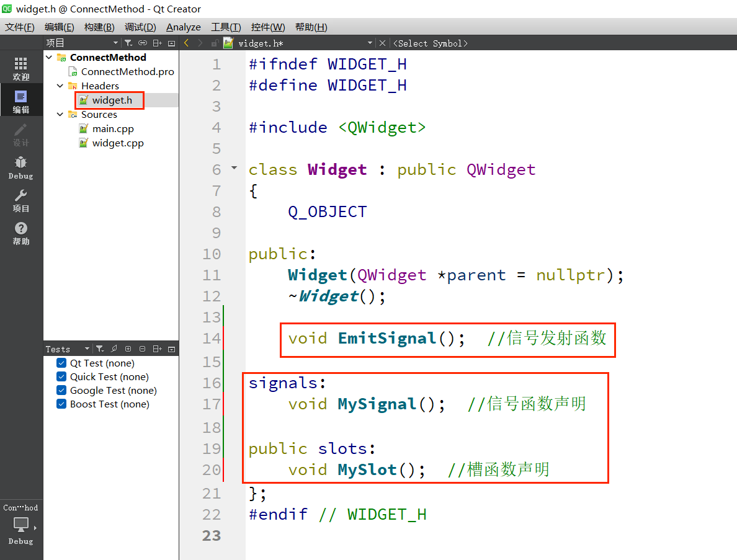
Task: Click the Headers folder label
Action: coord(100,86)
